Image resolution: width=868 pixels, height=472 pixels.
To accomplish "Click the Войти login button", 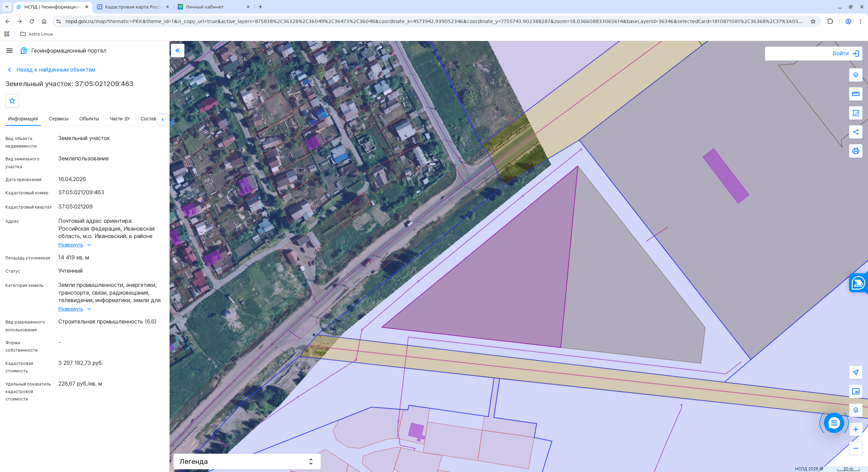I will pyautogui.click(x=846, y=54).
